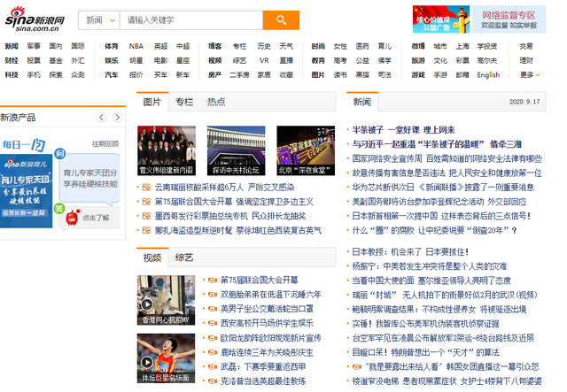Switch to the 综艺 tab
This screenshot has width=567, height=392.
point(184,257)
